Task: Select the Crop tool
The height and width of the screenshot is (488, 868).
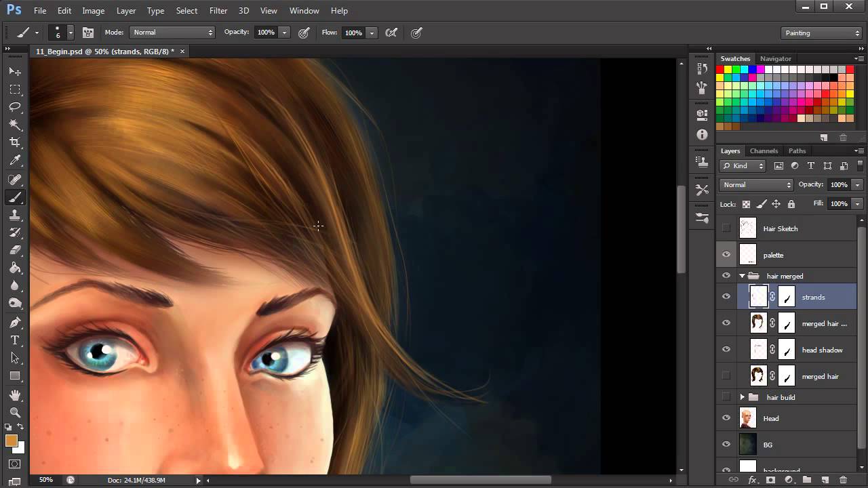Action: pos(15,142)
